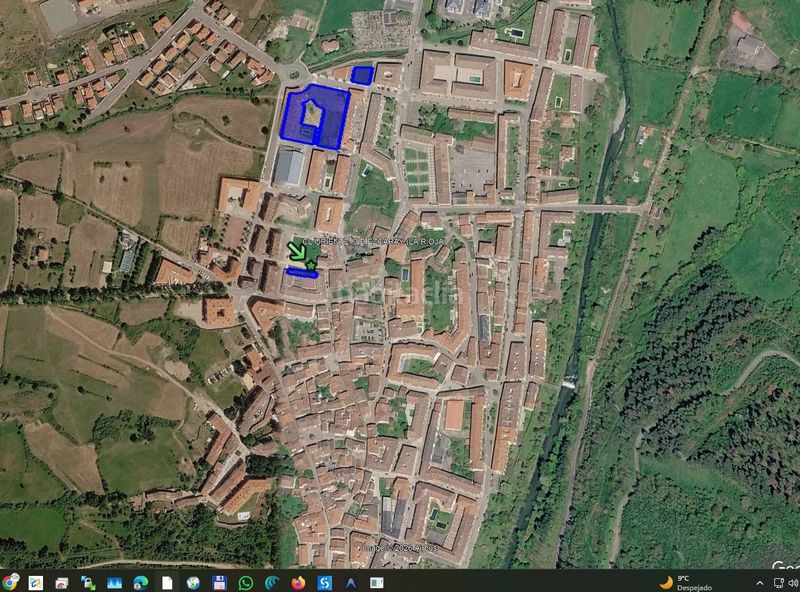The height and width of the screenshot is (592, 800).
Task: Click the narrow blue strip parcel
Action: coord(302,274)
